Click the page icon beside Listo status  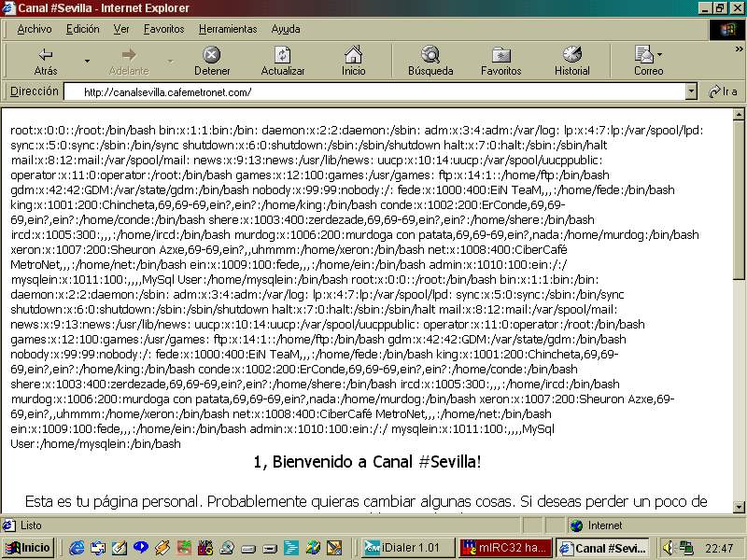tap(8, 525)
